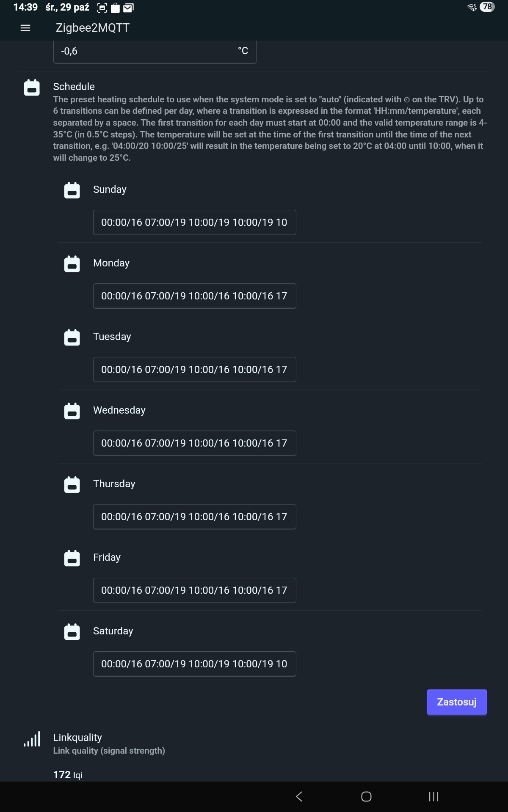Click the Schedule section calendar icon
Screen dimensions: 508x812
[32, 88]
